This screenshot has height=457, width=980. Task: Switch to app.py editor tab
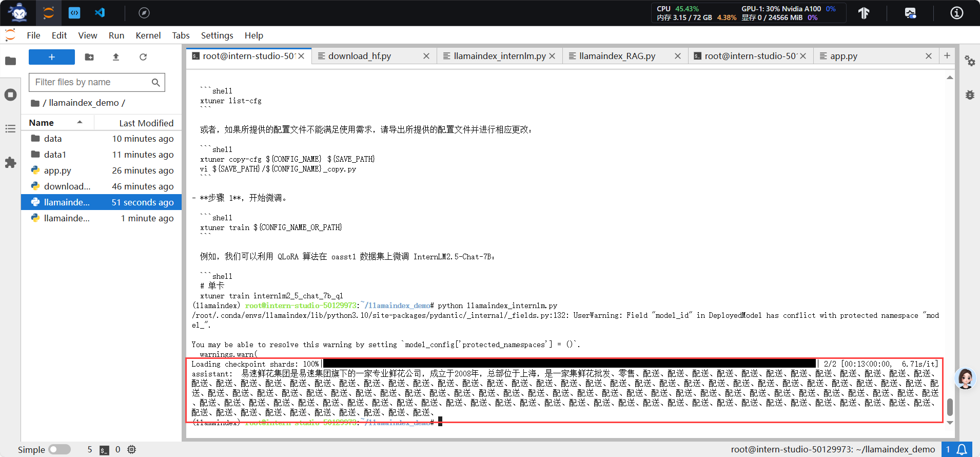875,56
